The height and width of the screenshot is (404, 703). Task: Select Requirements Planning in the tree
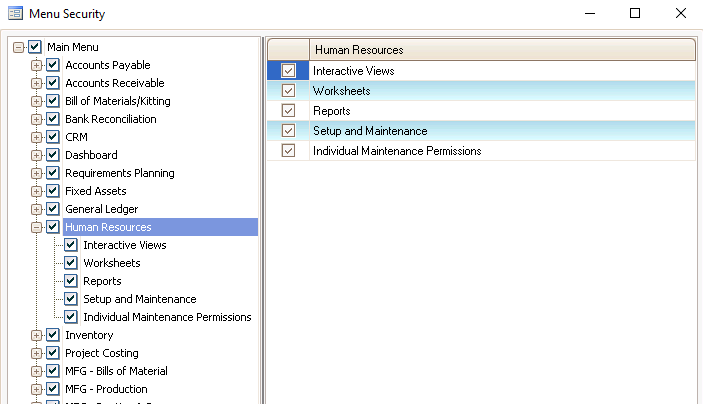click(x=120, y=173)
